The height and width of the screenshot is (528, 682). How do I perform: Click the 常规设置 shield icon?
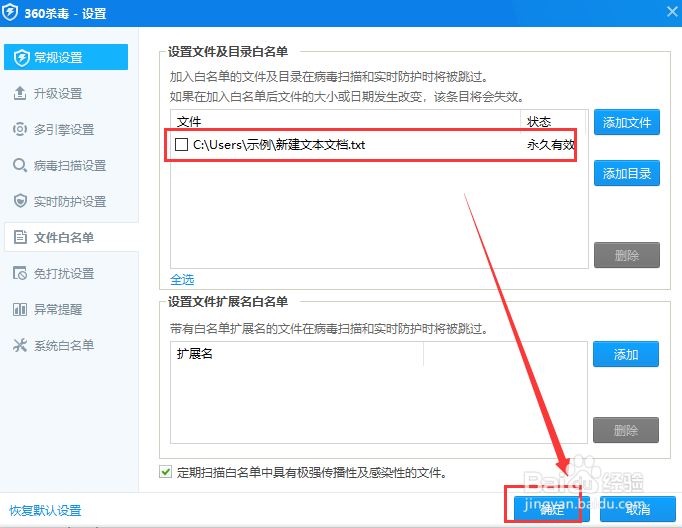pos(21,57)
